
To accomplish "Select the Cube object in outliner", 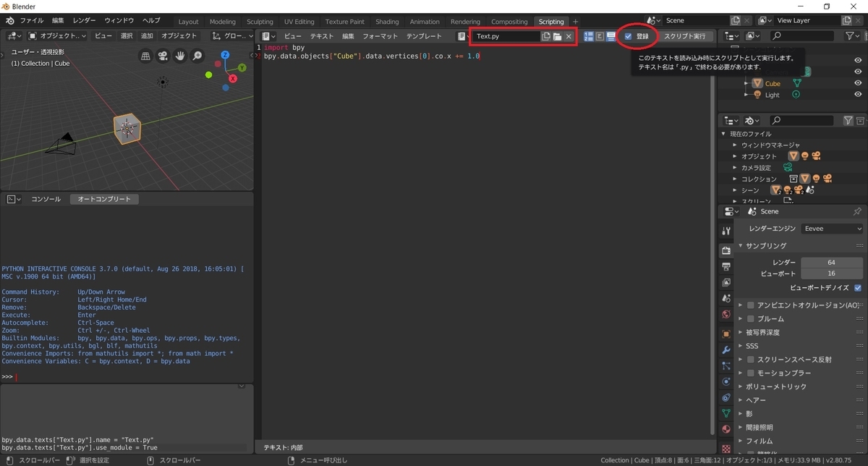I will 773,83.
